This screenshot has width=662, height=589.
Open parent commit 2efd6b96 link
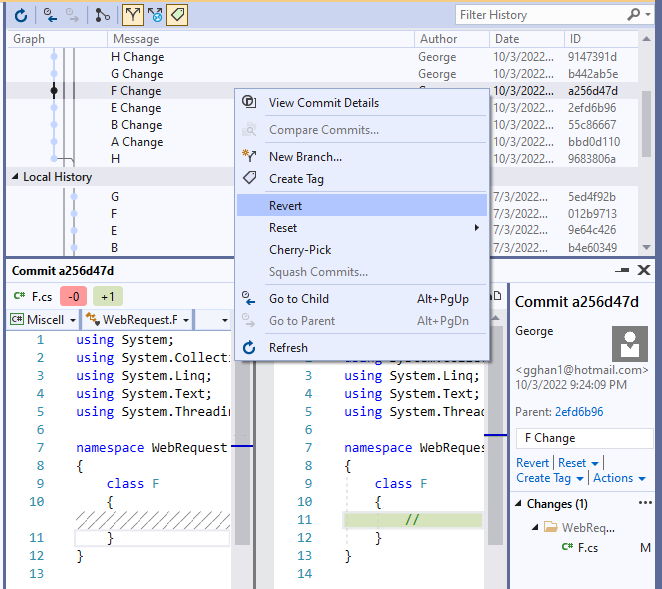click(x=579, y=412)
